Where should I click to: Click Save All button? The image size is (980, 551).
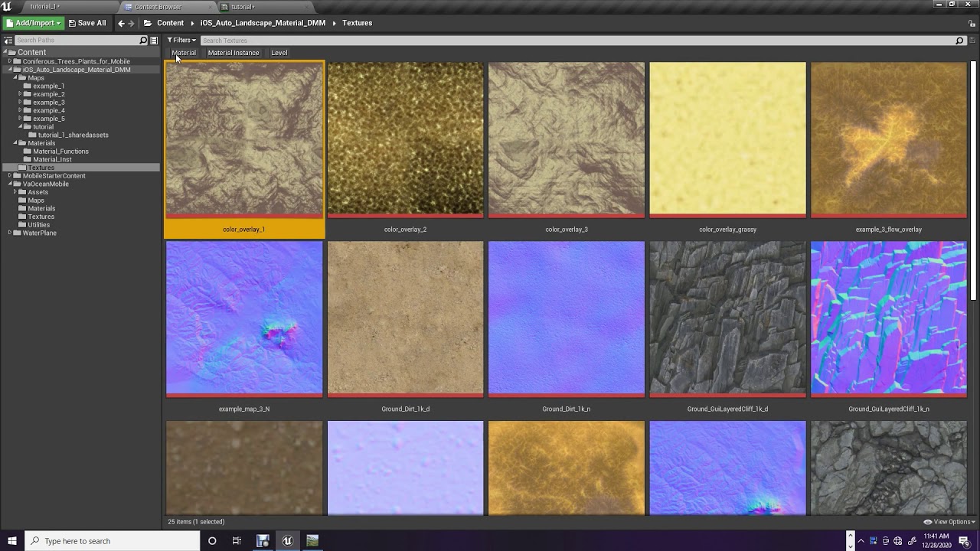tap(87, 23)
